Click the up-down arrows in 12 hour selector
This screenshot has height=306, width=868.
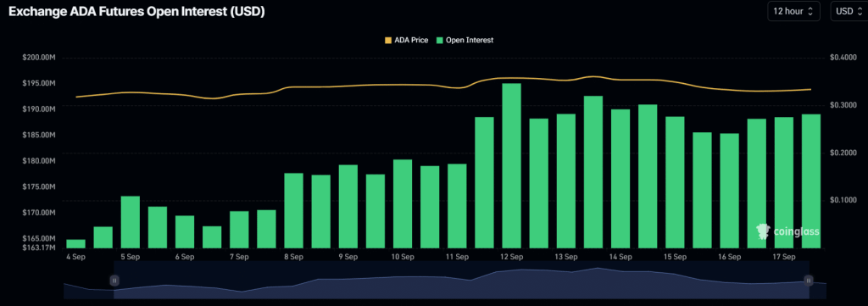pyautogui.click(x=811, y=12)
